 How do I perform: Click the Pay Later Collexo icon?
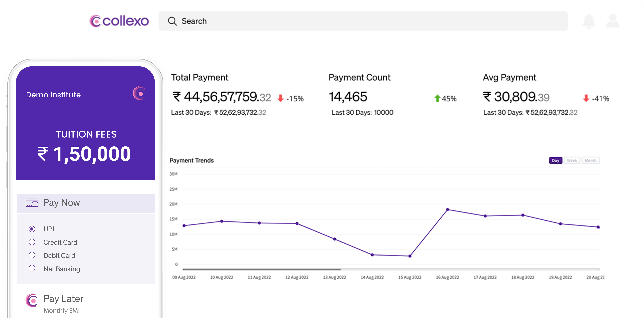pos(32,300)
